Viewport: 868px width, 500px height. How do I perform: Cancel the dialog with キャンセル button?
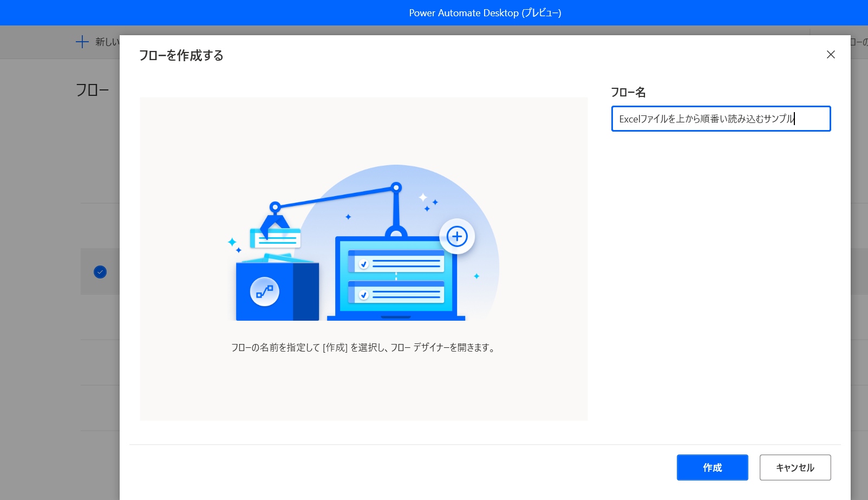tap(795, 467)
